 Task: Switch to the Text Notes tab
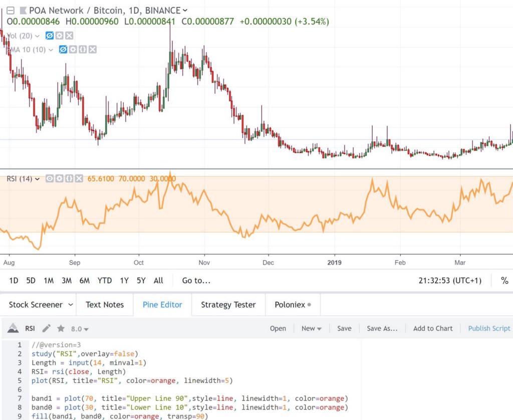[x=105, y=305]
